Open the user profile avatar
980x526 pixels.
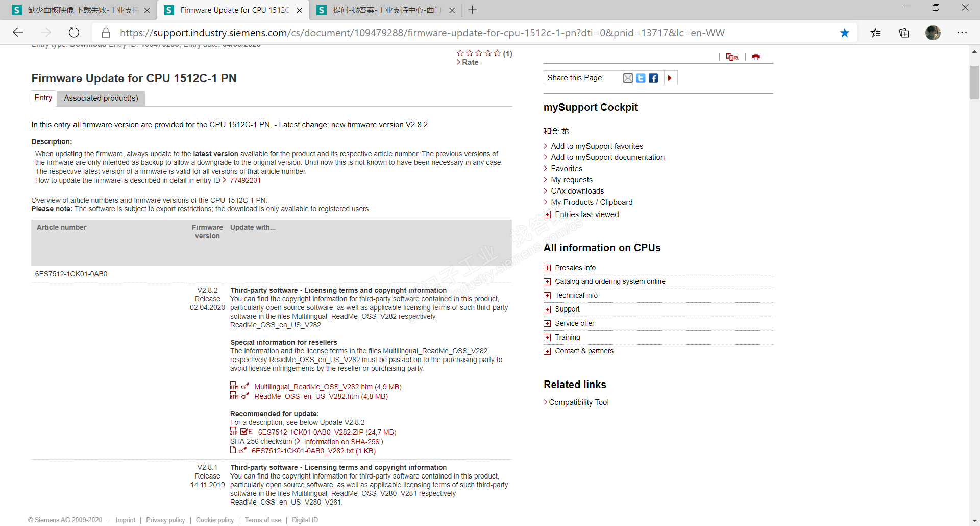[x=933, y=33]
